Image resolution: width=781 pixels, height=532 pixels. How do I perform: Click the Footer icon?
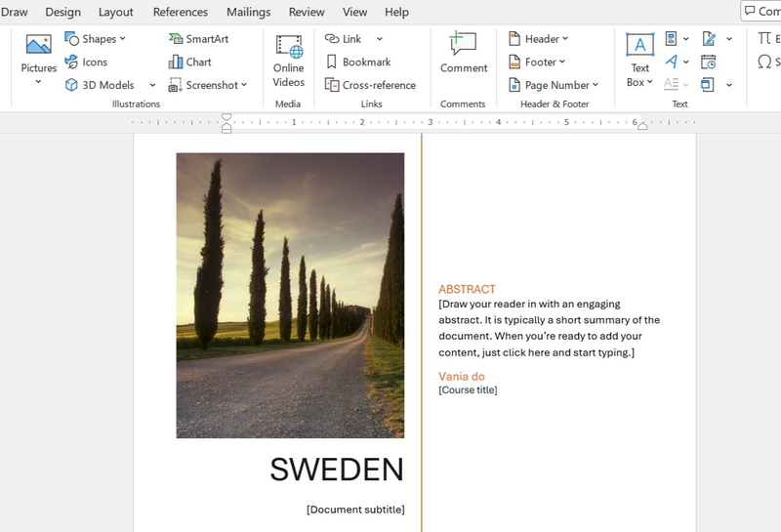tap(514, 61)
